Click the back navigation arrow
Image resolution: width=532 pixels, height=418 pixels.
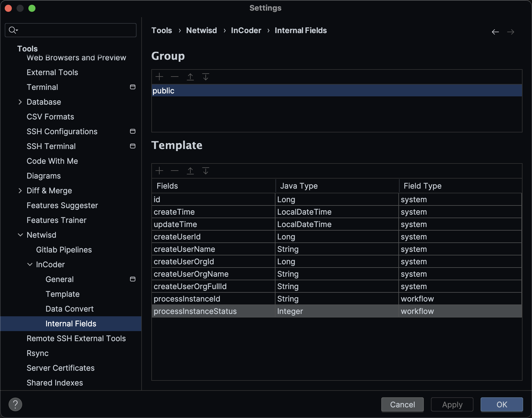click(495, 32)
